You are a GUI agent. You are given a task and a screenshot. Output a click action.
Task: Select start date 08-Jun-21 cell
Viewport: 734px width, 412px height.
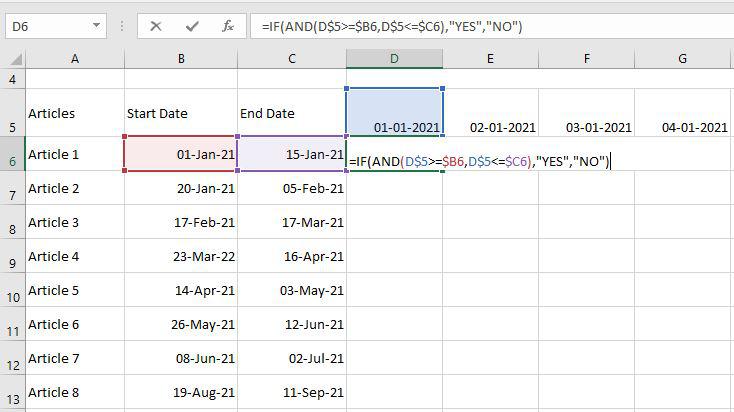click(x=181, y=358)
